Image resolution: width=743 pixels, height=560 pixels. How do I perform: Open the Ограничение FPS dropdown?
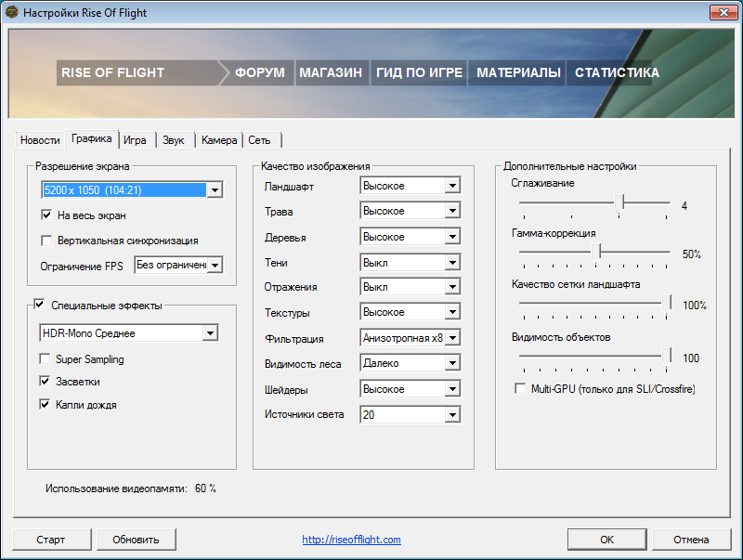[178, 266]
